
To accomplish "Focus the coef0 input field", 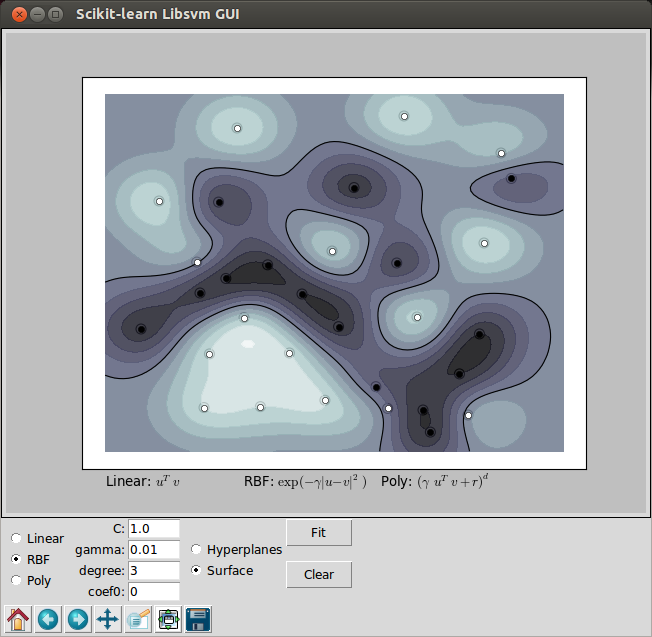I will click(x=154, y=591).
